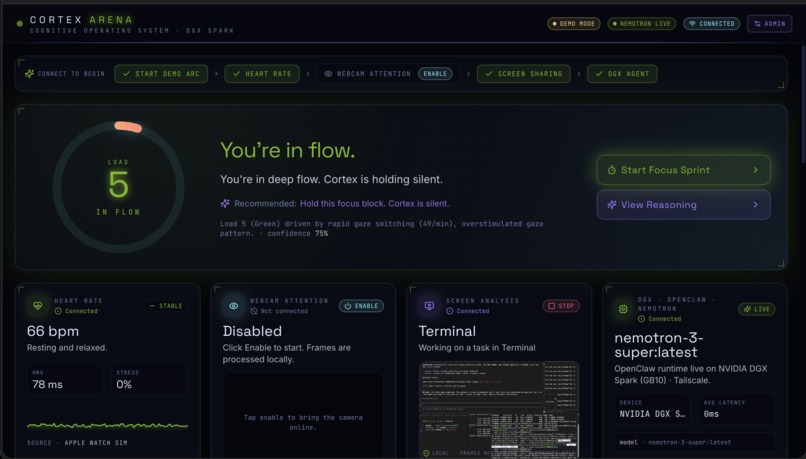Viewport: 806px width, 459px height.
Task: Open the chevron on Start Focus Sprint
Action: 755,170
